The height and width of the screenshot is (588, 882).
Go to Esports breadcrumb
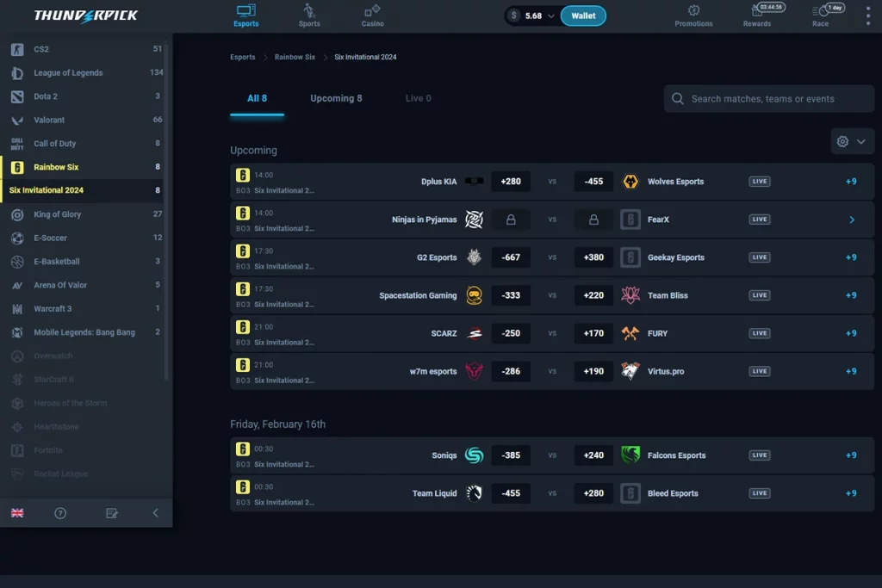coord(242,57)
